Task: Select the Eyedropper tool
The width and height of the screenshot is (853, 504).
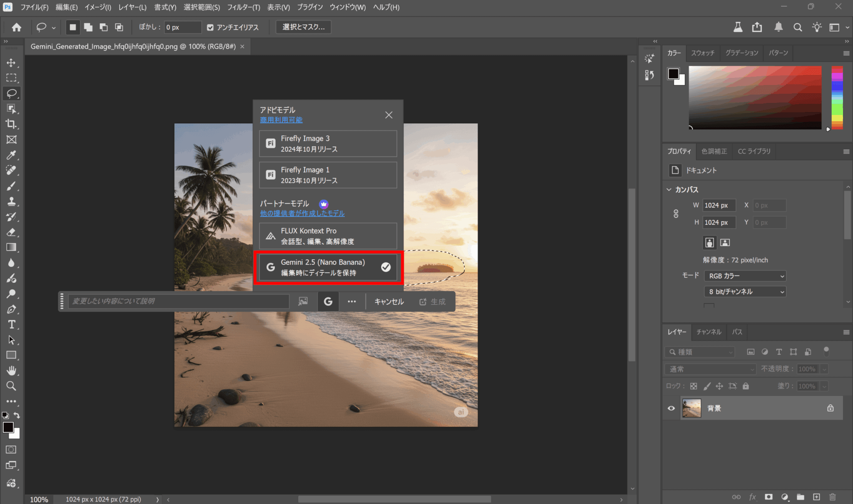Action: pyautogui.click(x=11, y=155)
